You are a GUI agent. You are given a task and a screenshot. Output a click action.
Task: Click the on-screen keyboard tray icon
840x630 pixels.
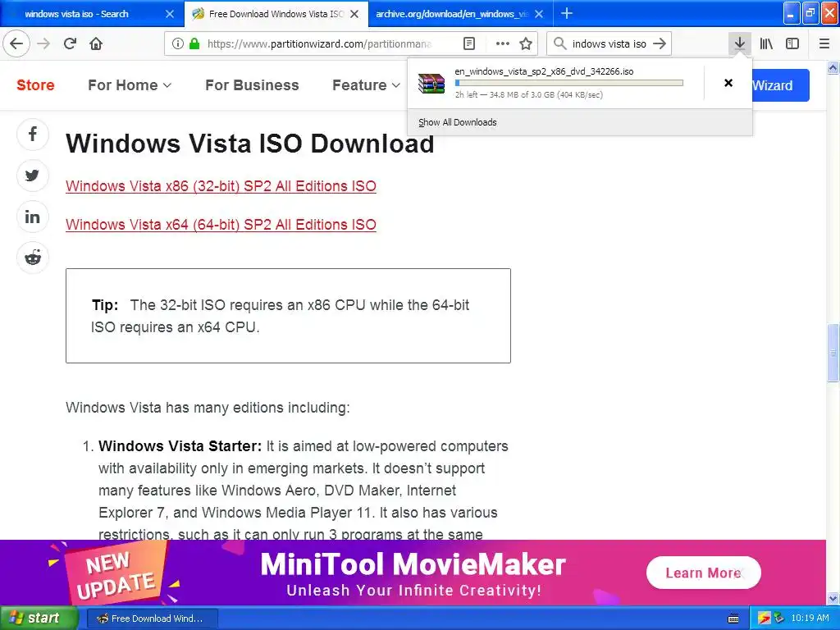pos(733,619)
